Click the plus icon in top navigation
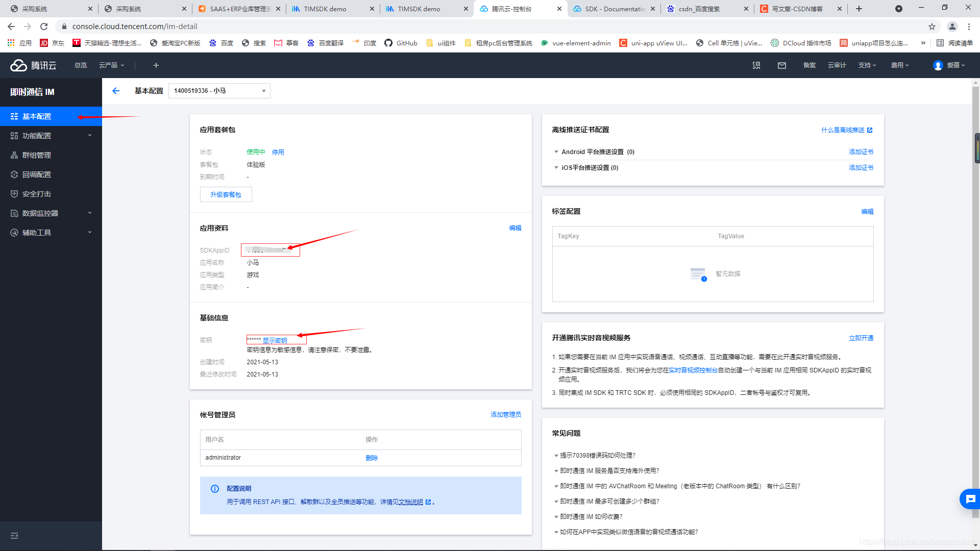 click(156, 65)
